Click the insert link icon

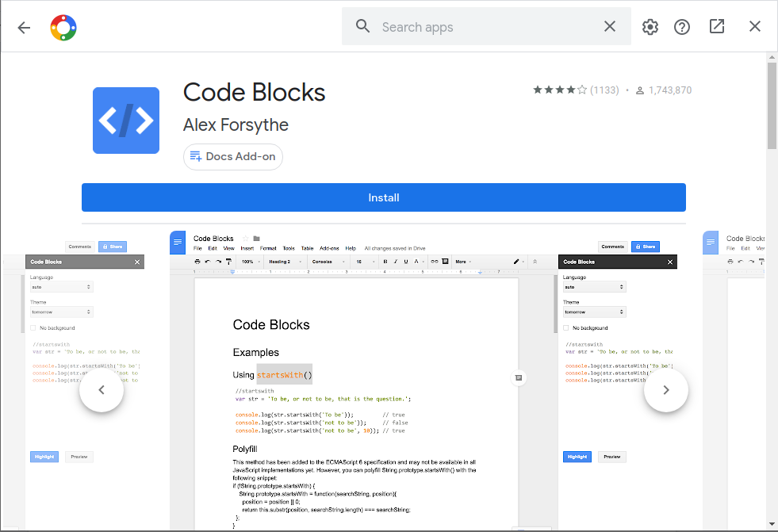(x=435, y=262)
